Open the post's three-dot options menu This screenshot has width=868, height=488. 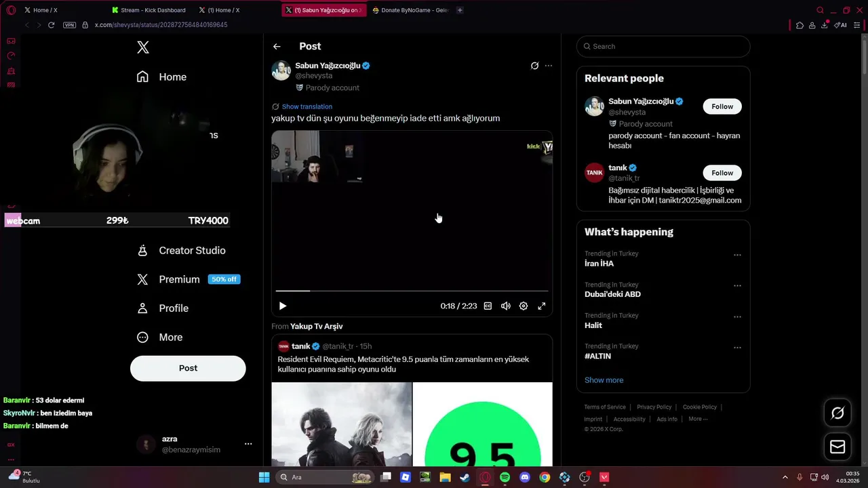549,66
